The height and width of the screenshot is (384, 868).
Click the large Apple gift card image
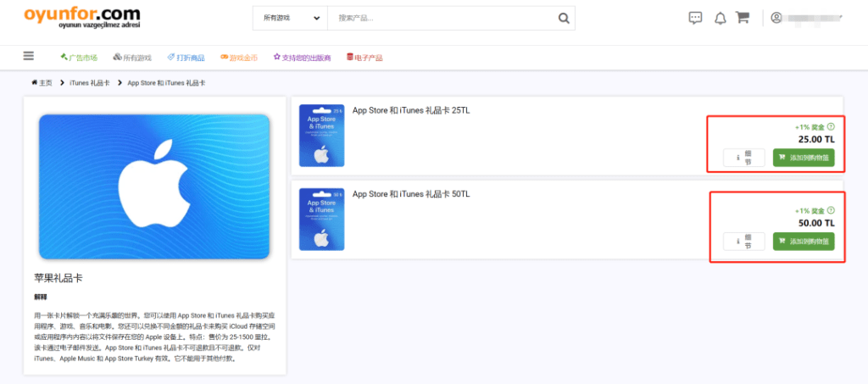[x=154, y=186]
